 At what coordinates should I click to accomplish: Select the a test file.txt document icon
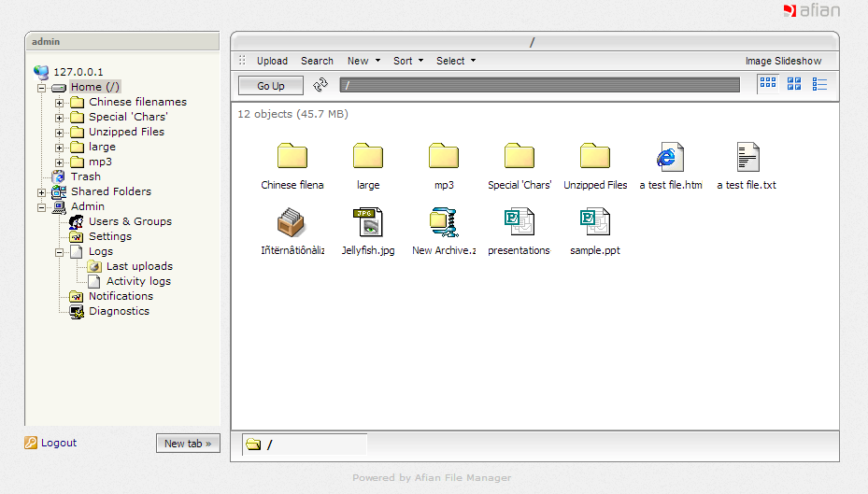coord(747,157)
